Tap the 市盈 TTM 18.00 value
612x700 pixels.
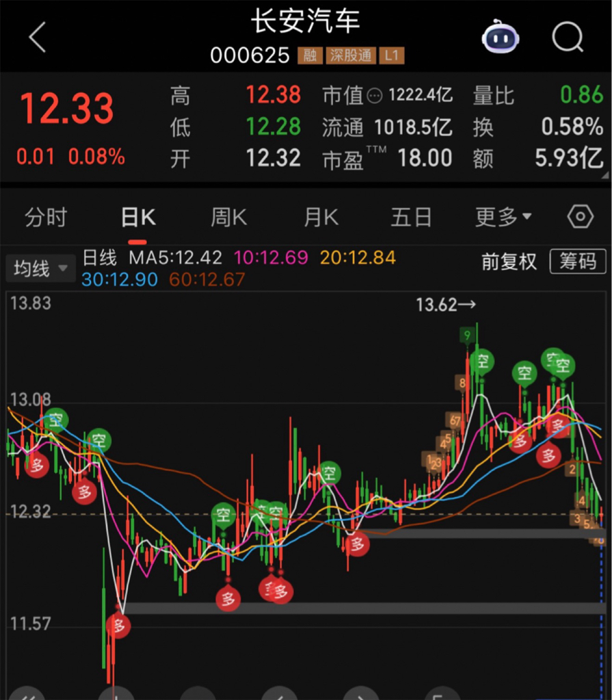coord(425,159)
